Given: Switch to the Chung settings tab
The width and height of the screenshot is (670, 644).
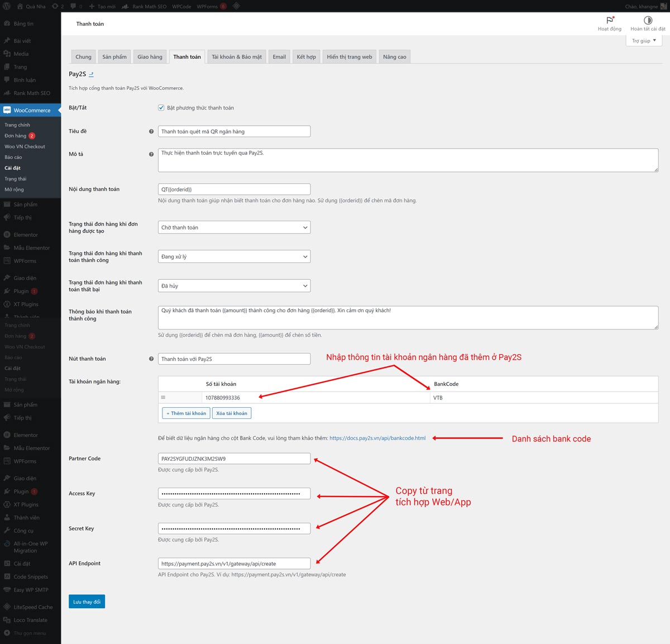Looking at the screenshot, I should coord(83,57).
